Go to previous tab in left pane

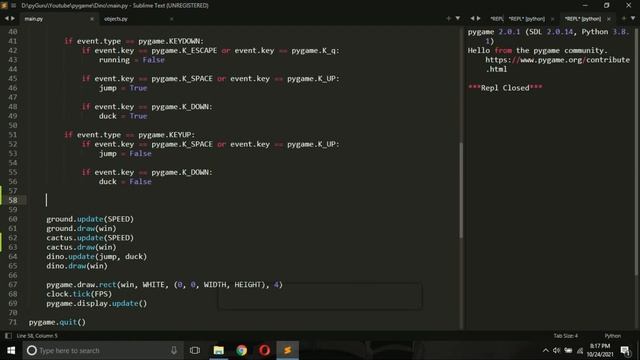(x=7, y=18)
